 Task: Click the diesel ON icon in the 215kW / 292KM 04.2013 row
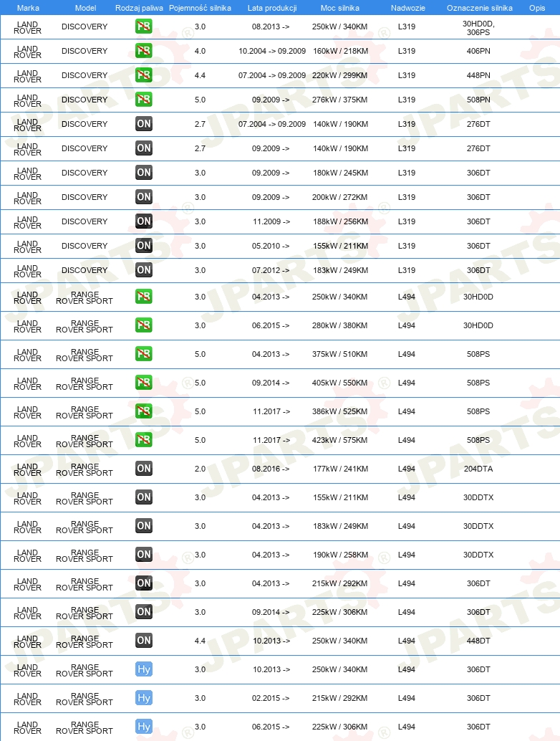point(143,583)
